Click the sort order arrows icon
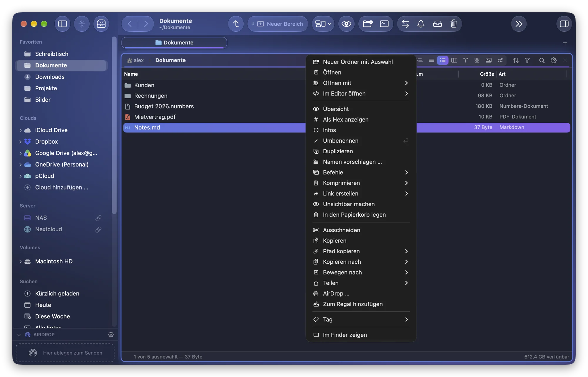The image size is (588, 377). point(516,60)
